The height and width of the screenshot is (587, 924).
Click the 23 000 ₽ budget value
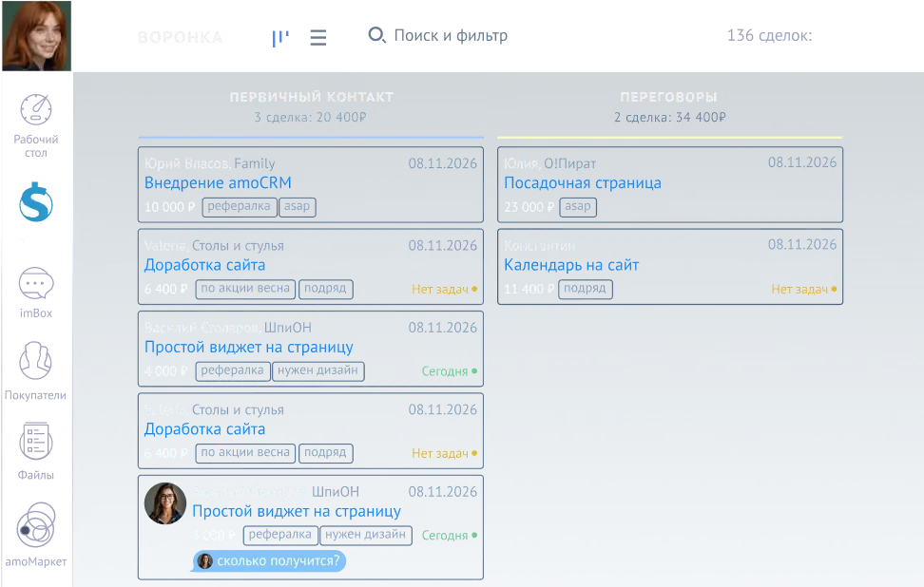529,207
